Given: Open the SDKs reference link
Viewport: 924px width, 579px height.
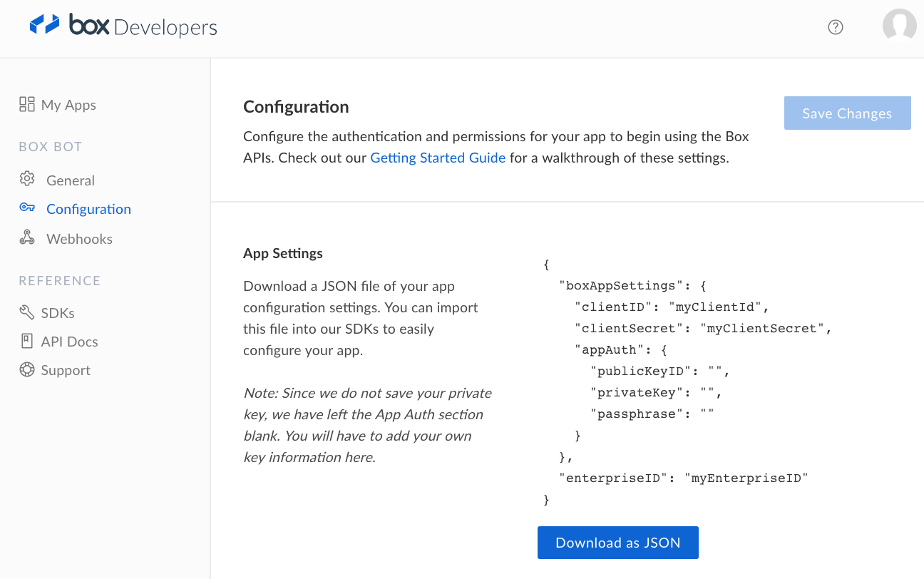Looking at the screenshot, I should click(x=58, y=313).
